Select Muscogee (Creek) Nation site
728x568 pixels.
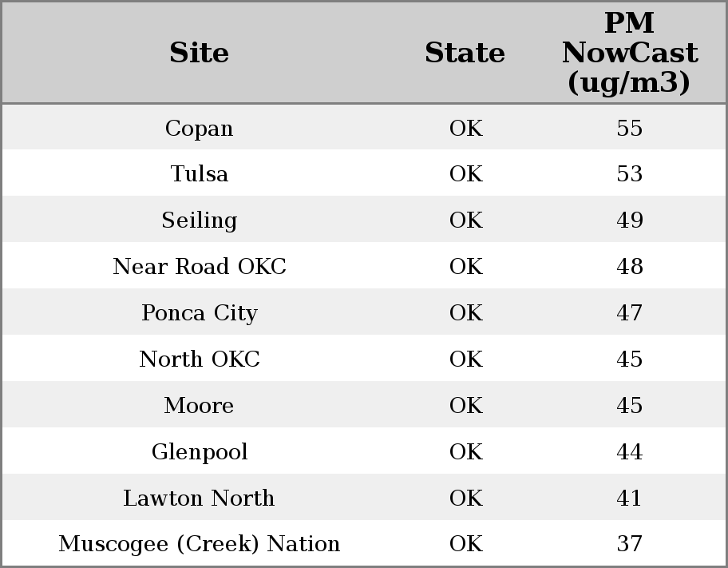(199, 544)
